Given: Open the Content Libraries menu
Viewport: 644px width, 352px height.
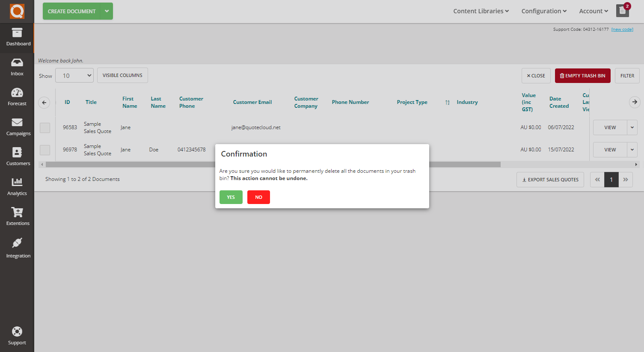Looking at the screenshot, I should [481, 11].
